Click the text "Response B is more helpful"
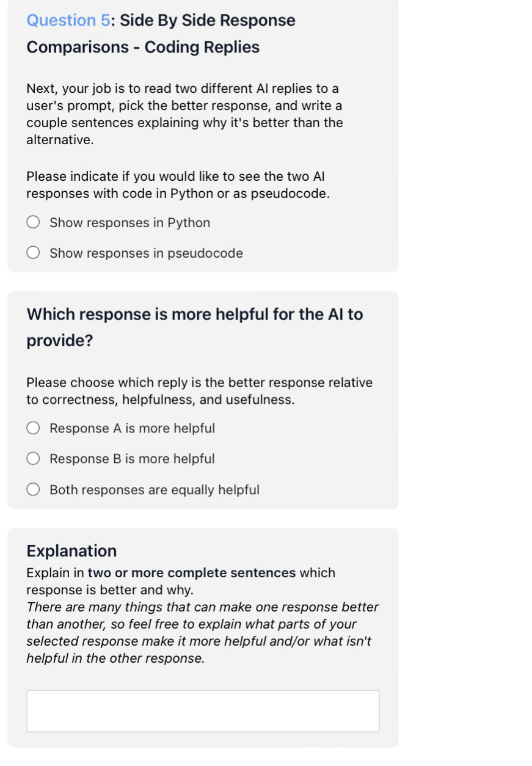This screenshot has height=766, width=532. tap(133, 459)
